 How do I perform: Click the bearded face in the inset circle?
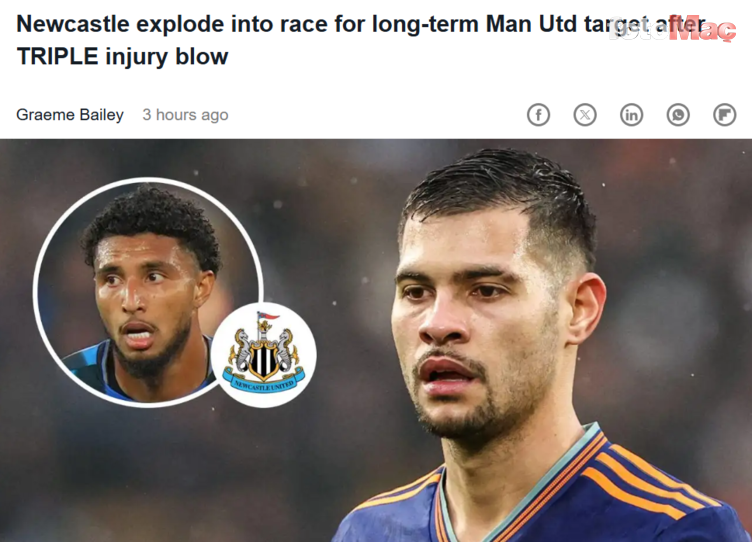pyautogui.click(x=146, y=307)
